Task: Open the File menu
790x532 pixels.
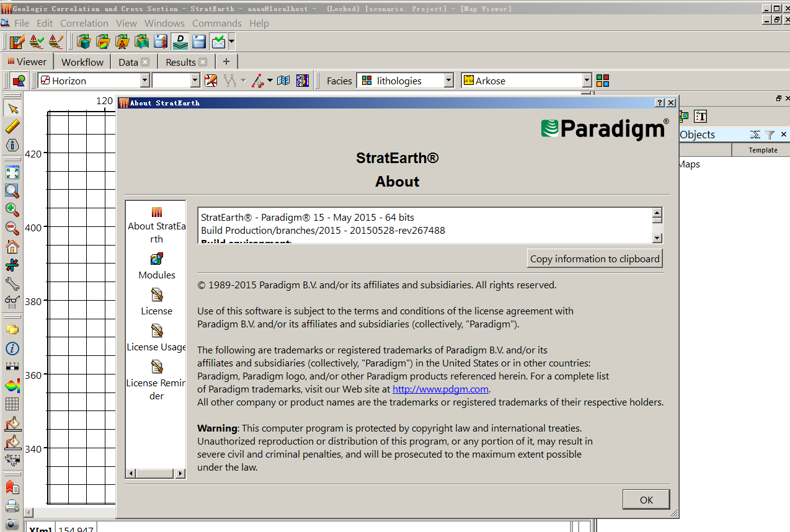Action: [22, 23]
